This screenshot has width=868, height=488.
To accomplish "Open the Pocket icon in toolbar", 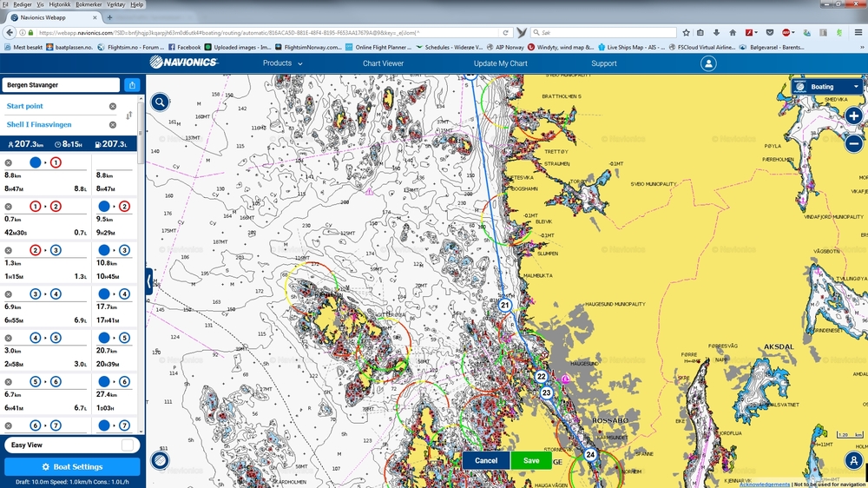I will (x=769, y=33).
